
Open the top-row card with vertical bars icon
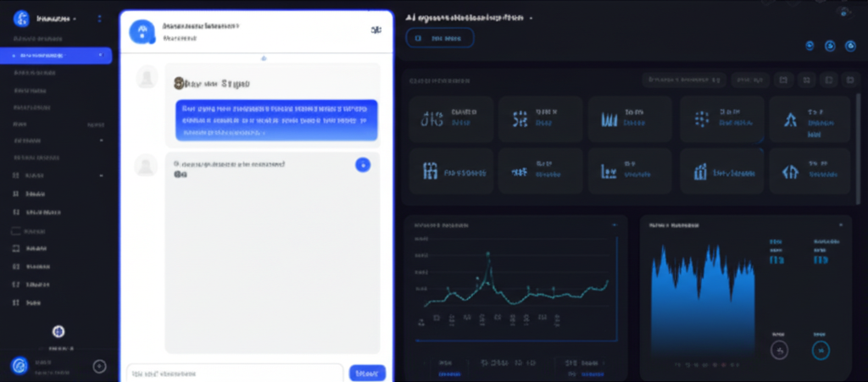click(x=630, y=119)
